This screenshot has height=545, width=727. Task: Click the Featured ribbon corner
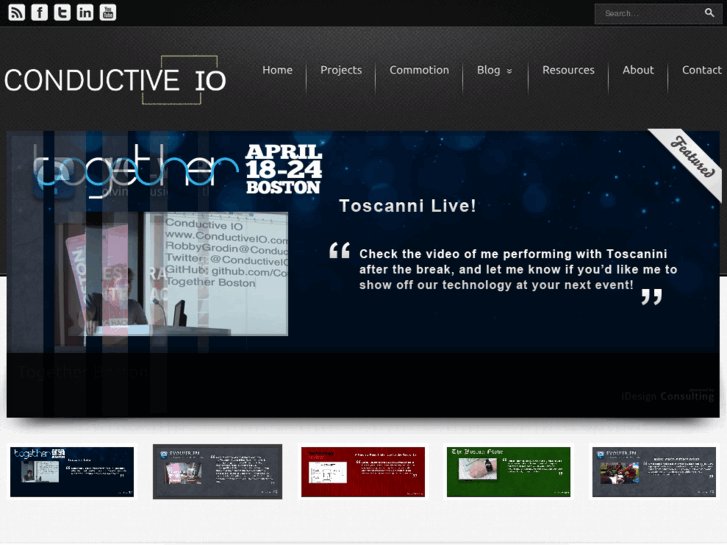[692, 158]
